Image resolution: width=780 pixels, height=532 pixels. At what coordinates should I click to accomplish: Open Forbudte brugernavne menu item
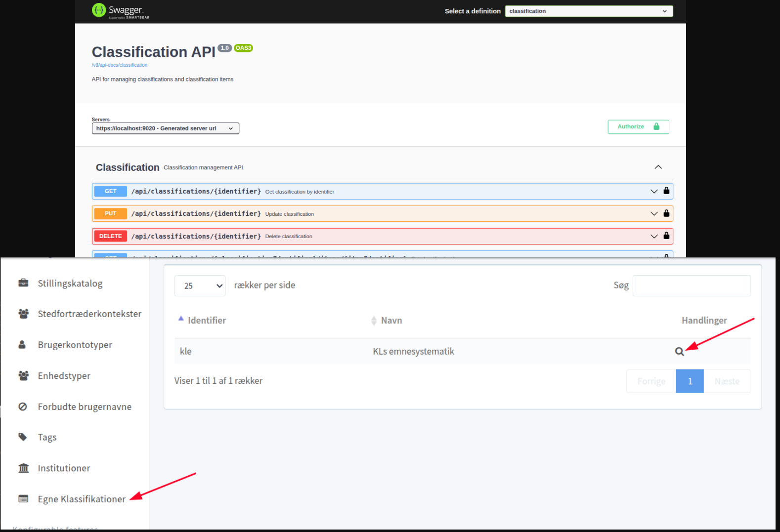(x=85, y=407)
